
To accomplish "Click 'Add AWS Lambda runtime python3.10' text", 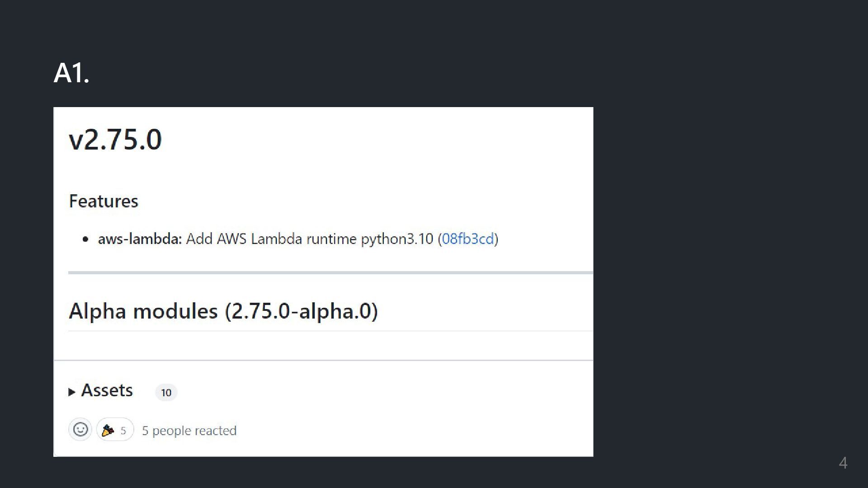I will [310, 239].
